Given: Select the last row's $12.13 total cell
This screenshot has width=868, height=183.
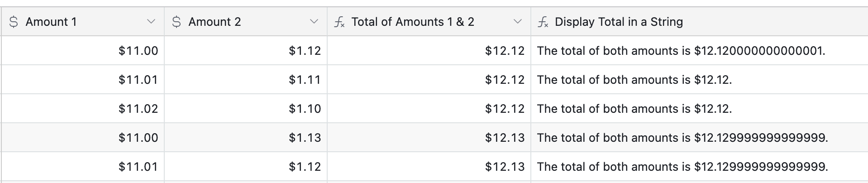Looking at the screenshot, I should click(x=429, y=167).
